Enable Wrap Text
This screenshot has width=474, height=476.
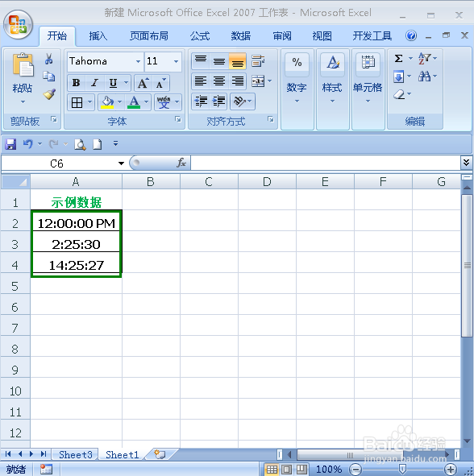258,61
